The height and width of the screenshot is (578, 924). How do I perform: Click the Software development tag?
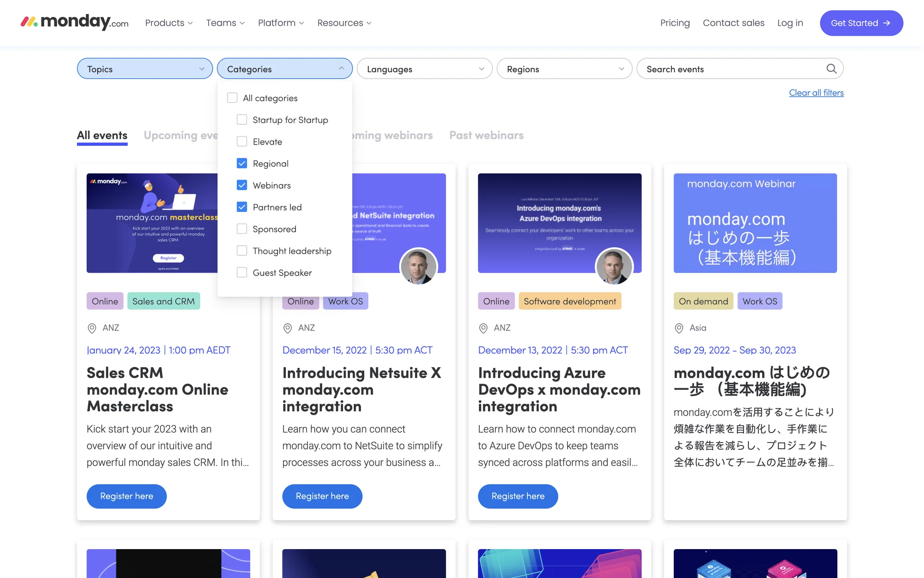569,301
